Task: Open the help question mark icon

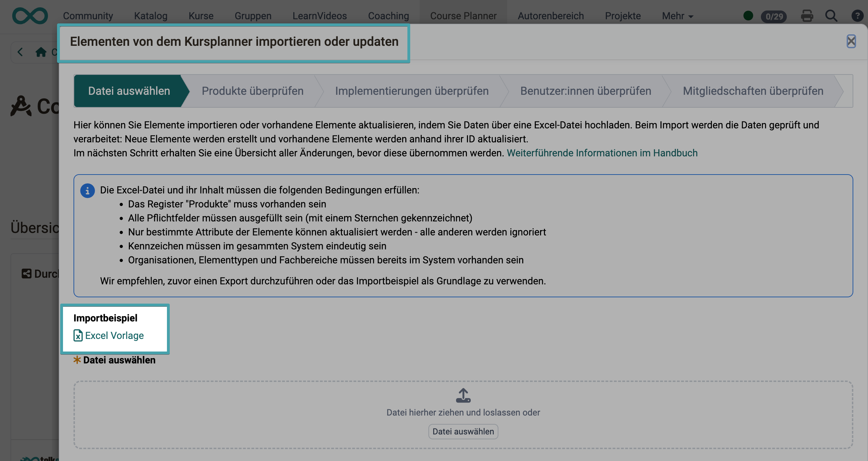Action: pyautogui.click(x=857, y=16)
